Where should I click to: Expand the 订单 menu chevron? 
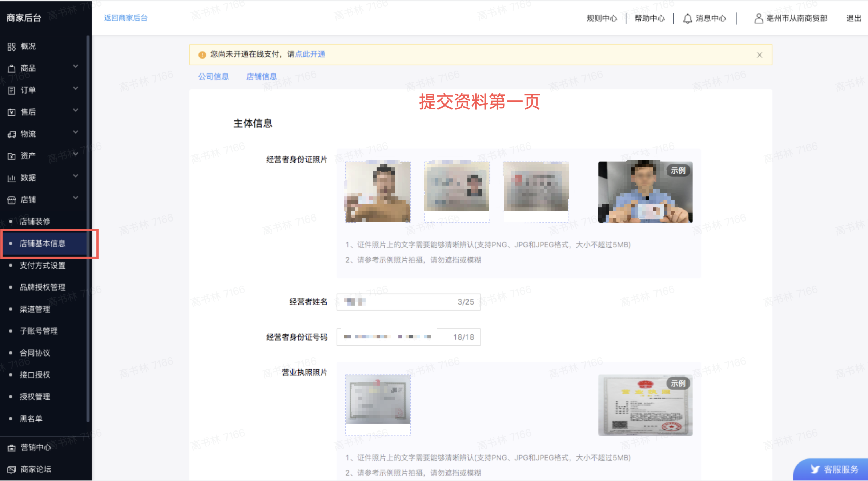(75, 88)
